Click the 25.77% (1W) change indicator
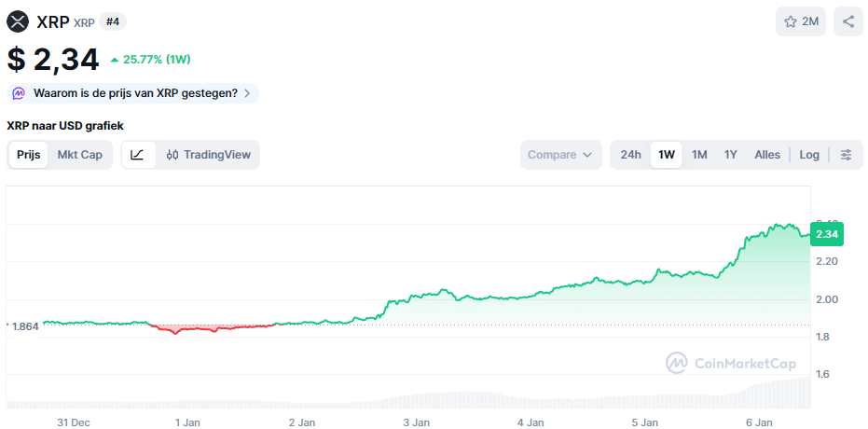 pos(151,60)
